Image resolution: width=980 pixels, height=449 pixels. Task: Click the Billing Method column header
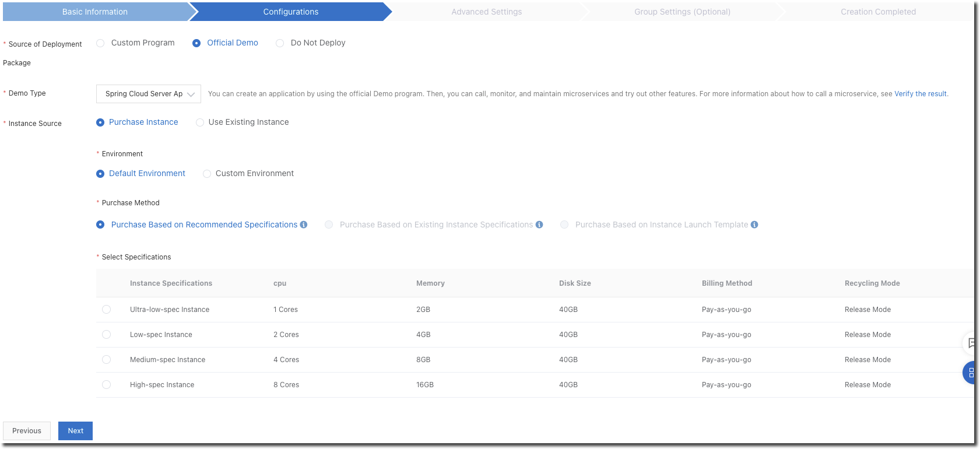(727, 283)
